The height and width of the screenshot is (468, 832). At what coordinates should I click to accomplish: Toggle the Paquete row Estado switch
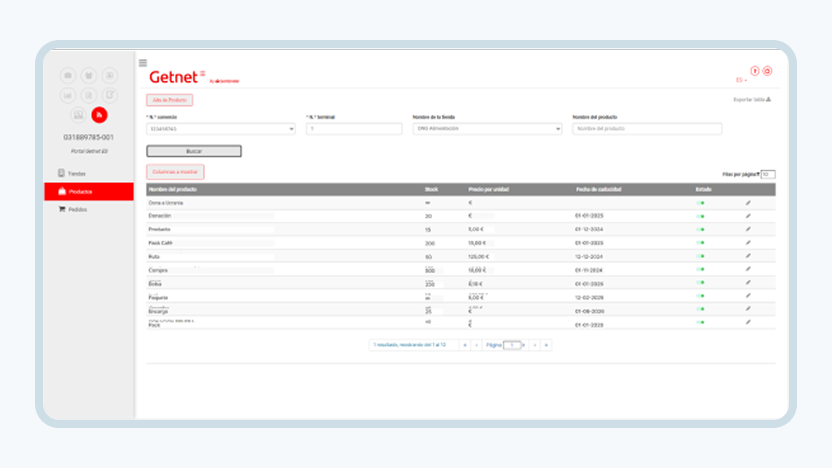(700, 296)
